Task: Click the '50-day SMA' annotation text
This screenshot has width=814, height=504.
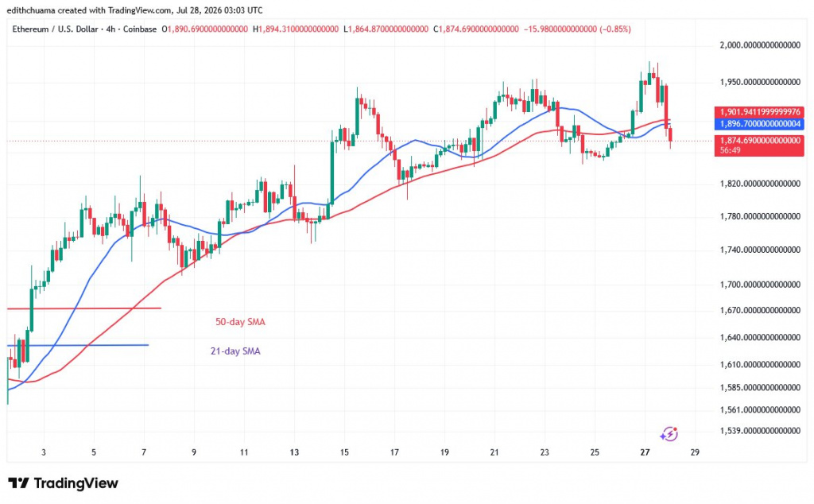Action: coord(240,322)
